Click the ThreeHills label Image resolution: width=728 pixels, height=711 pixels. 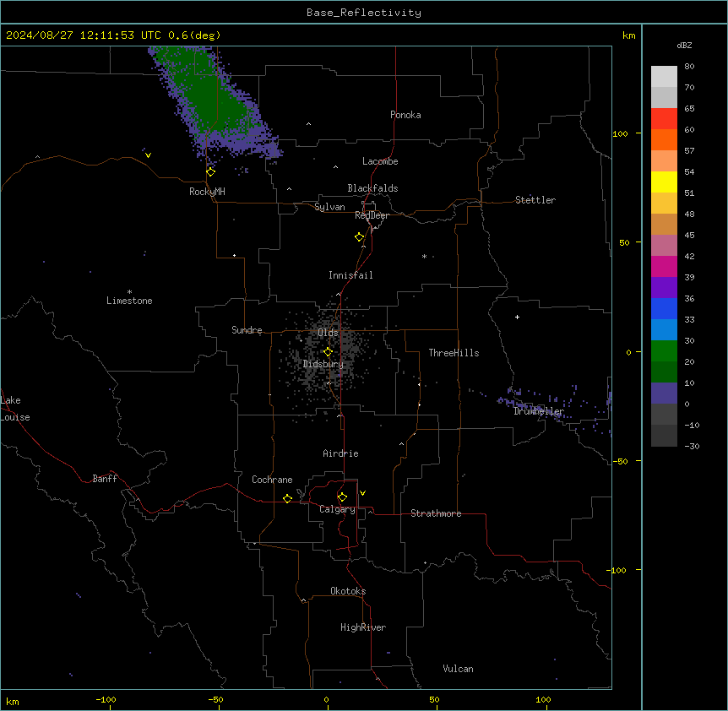pos(454,353)
